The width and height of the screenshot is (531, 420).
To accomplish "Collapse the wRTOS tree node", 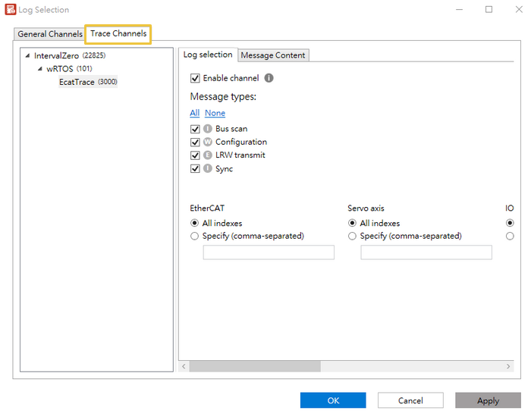I will (40, 69).
